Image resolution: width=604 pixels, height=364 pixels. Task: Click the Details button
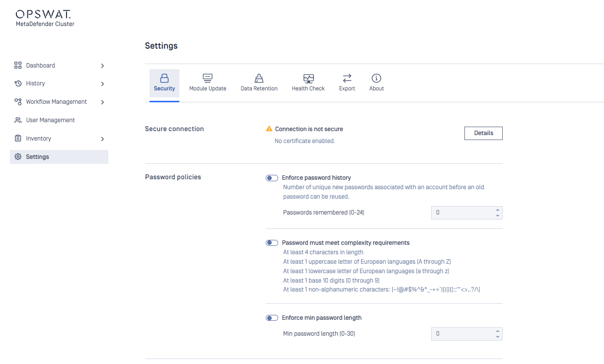point(483,133)
